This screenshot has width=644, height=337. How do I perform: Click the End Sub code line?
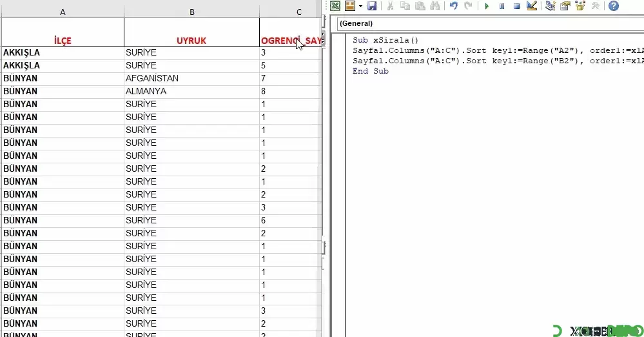tap(371, 71)
